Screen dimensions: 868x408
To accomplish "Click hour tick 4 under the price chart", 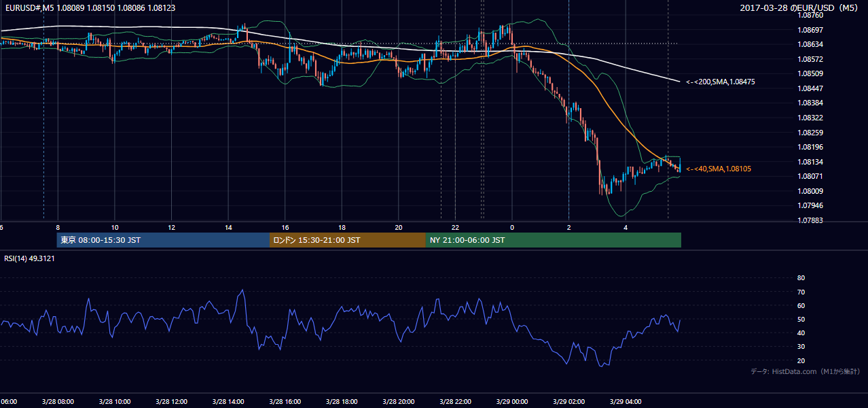I will tap(626, 228).
